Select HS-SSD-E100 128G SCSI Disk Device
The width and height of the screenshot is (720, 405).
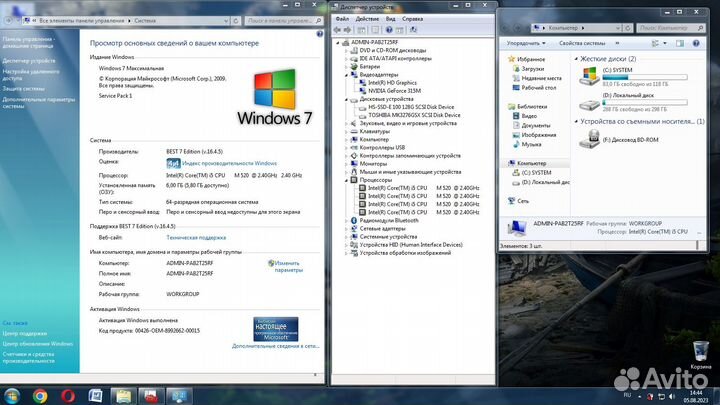pos(411,107)
